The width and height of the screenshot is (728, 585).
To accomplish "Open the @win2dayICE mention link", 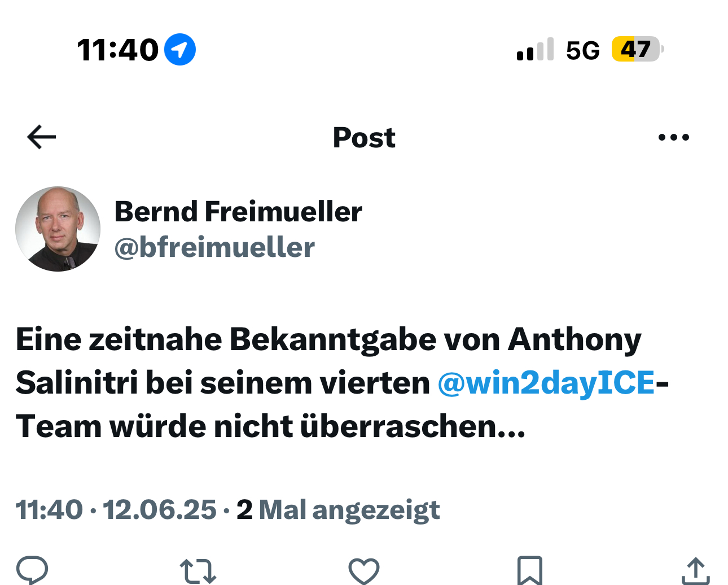I will coord(546,383).
